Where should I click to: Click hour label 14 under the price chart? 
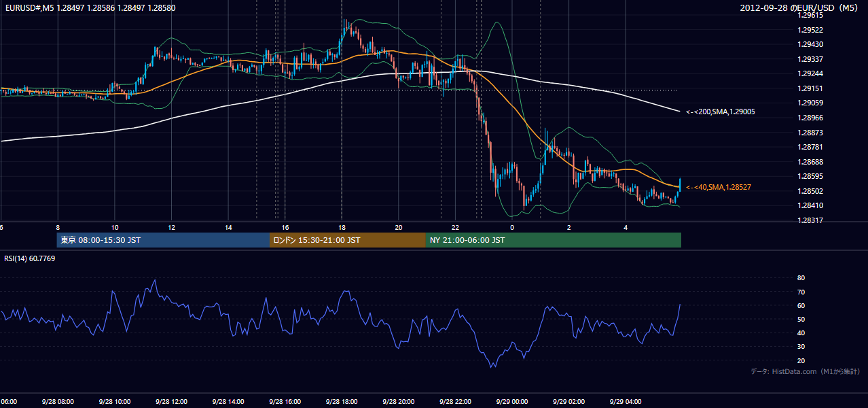click(x=228, y=227)
